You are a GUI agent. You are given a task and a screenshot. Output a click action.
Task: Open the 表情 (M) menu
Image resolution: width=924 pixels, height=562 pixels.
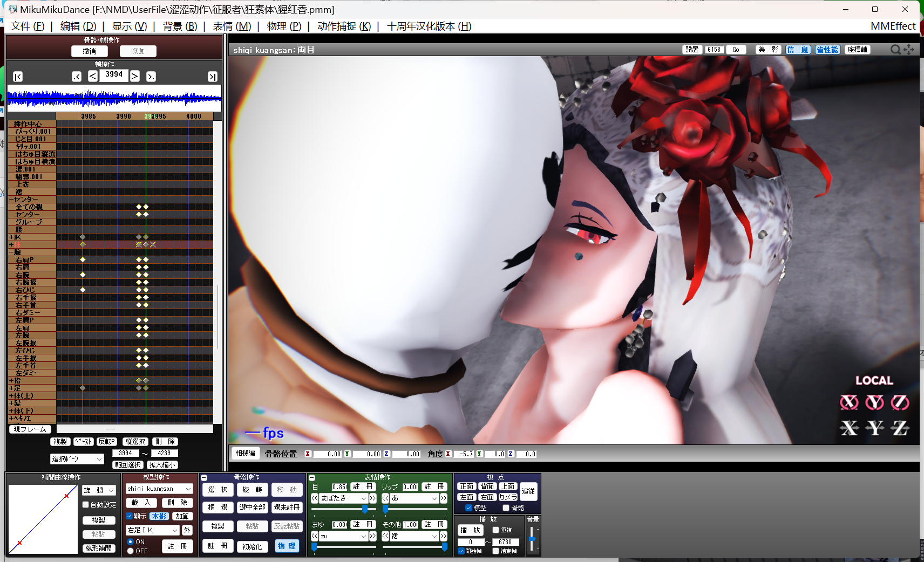click(x=232, y=26)
